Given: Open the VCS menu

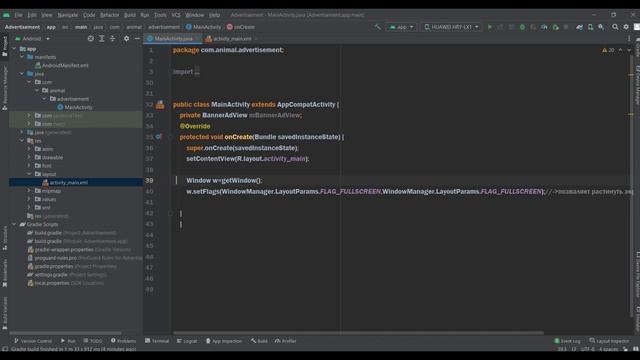Looking at the screenshot, I should tap(176, 15).
